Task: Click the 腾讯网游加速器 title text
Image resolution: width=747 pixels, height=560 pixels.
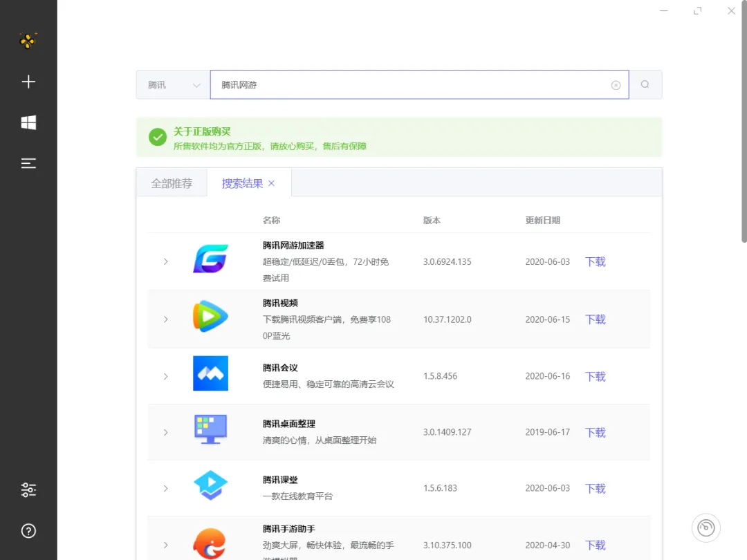Action: (293, 245)
